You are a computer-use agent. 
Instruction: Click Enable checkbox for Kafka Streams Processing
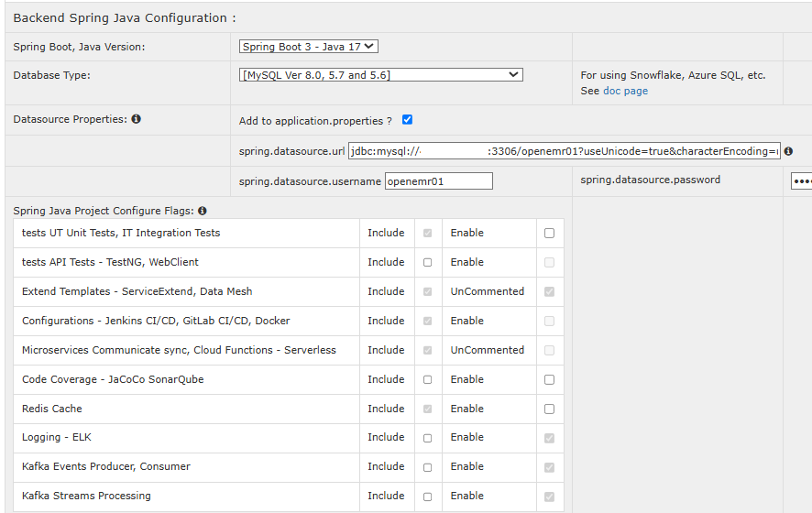[x=550, y=497]
